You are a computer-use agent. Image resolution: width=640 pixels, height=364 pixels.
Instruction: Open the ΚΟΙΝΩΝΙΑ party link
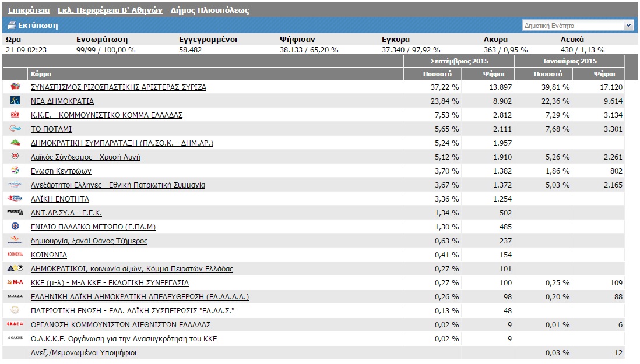tap(48, 255)
